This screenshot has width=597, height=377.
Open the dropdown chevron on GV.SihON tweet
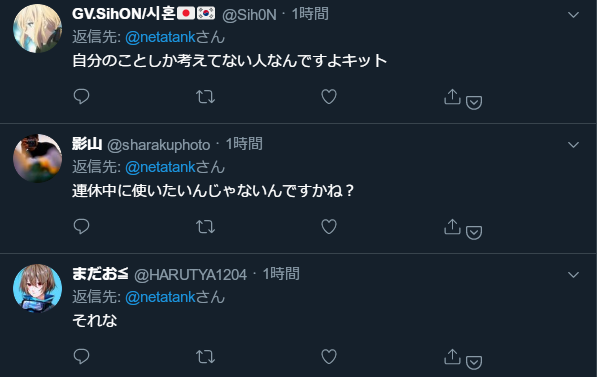coord(573,15)
